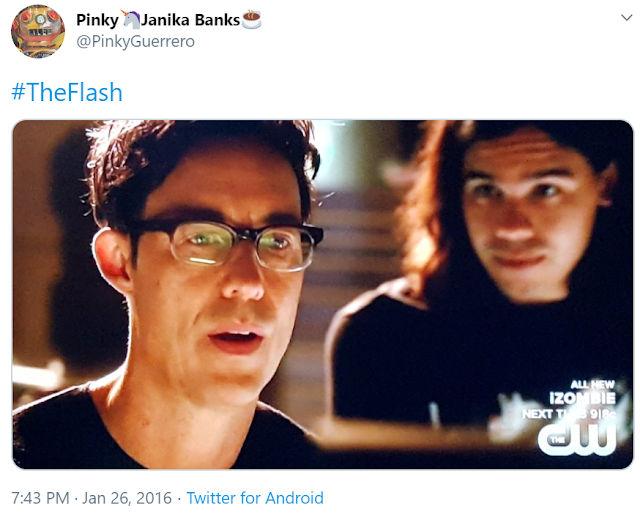
Task: Click the unicorn emoji in display name
Action: click(131, 19)
